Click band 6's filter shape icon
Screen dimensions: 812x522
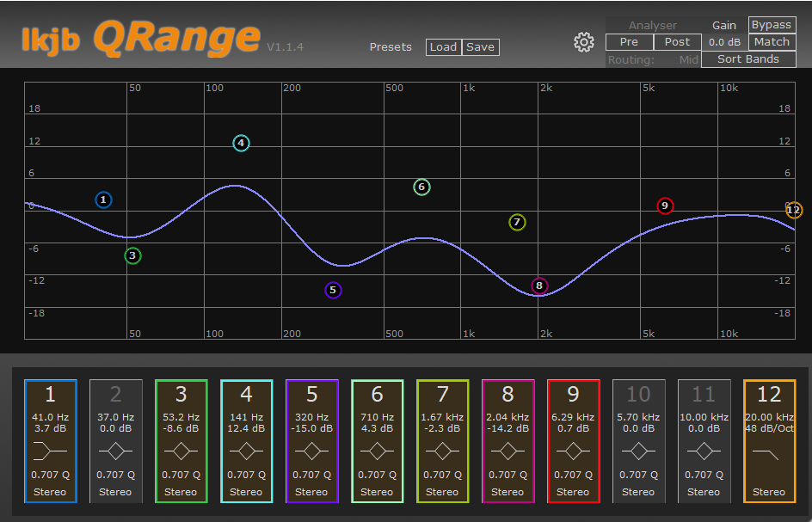click(x=377, y=451)
